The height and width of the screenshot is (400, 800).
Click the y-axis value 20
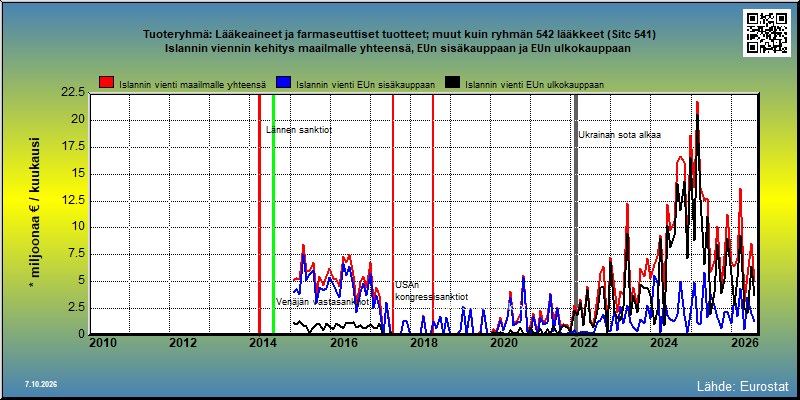pos(78,120)
